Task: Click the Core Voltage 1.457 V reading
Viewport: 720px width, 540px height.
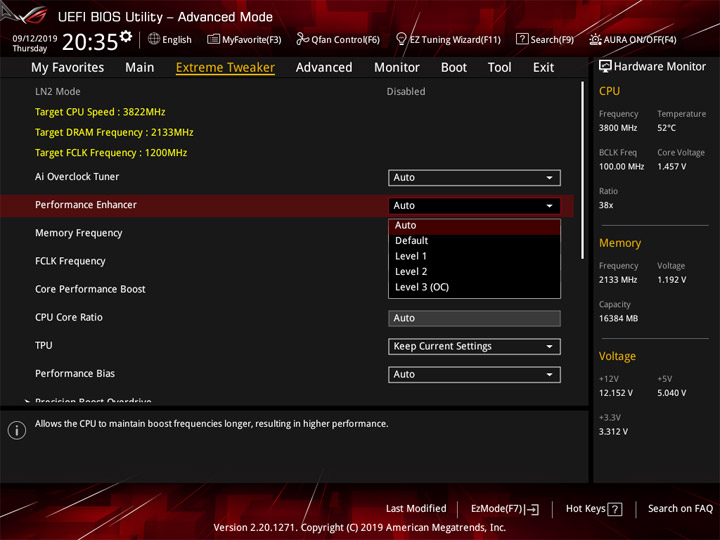Action: [671, 167]
